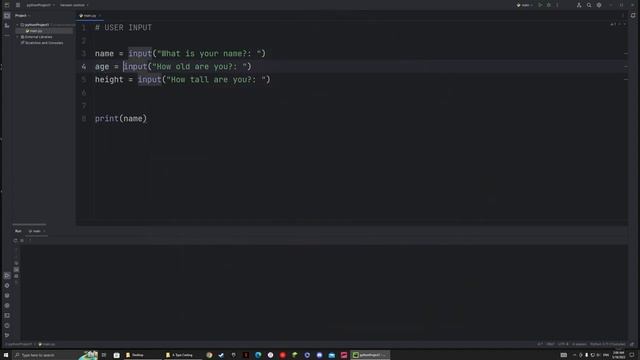The height and width of the screenshot is (360, 640).
Task: Click the Python interpreter status entry
Action: (x=607, y=344)
